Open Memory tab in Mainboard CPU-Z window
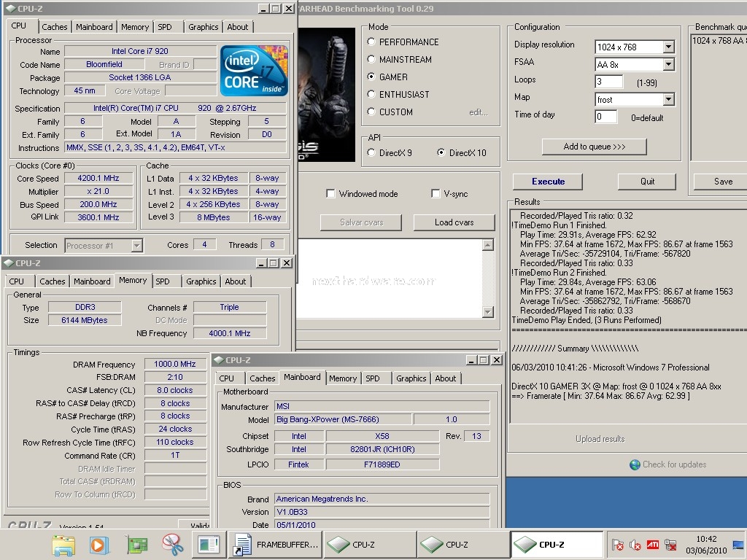The image size is (747, 560). pos(343,378)
